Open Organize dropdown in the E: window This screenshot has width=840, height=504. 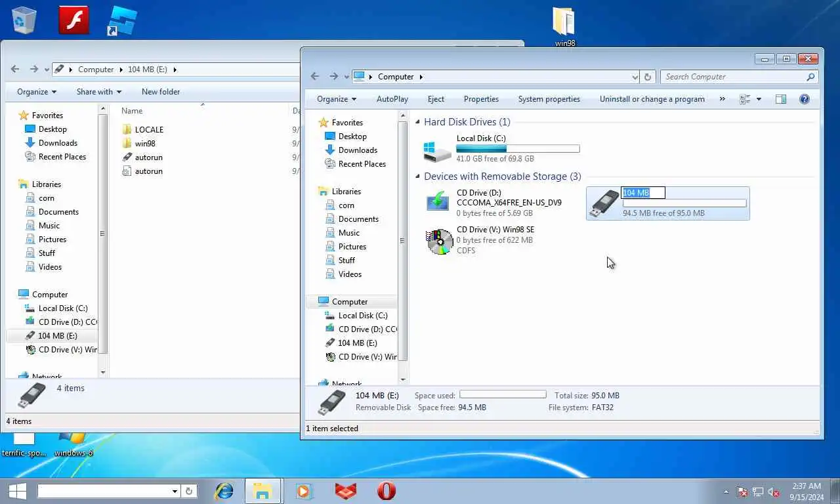pos(37,92)
